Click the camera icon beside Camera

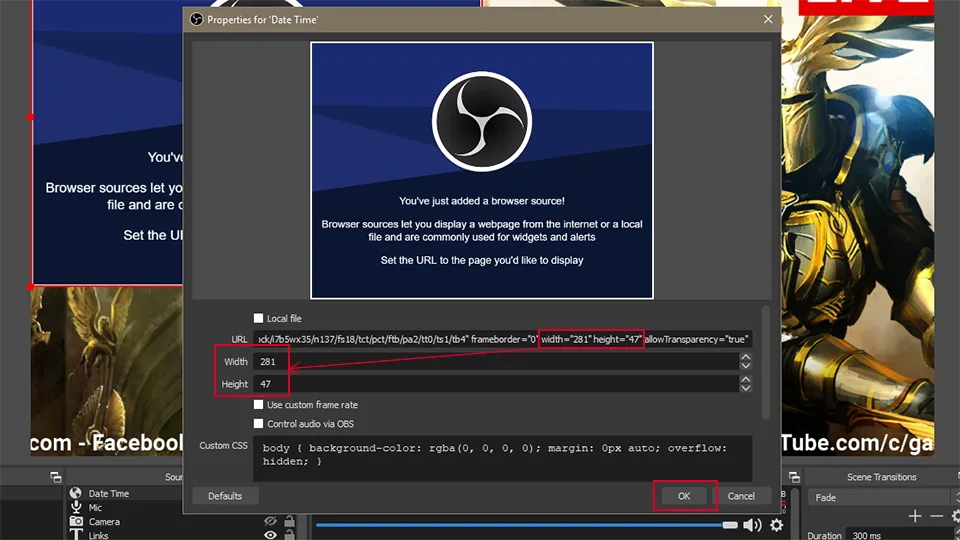(x=76, y=522)
